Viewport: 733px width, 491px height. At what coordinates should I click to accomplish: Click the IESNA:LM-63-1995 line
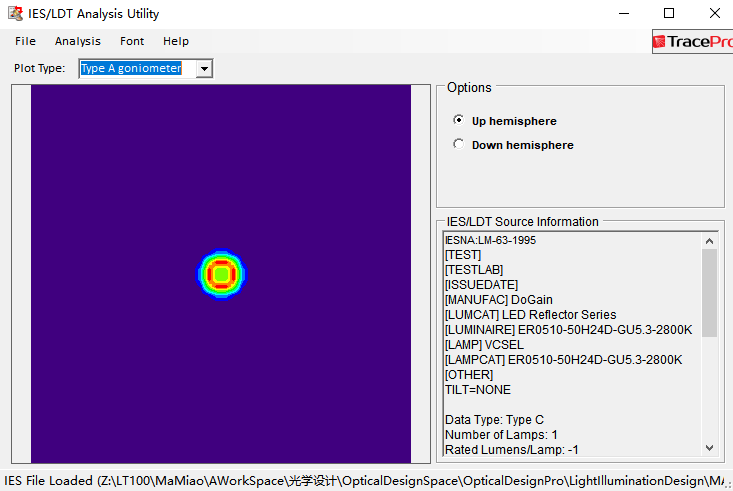click(x=490, y=240)
